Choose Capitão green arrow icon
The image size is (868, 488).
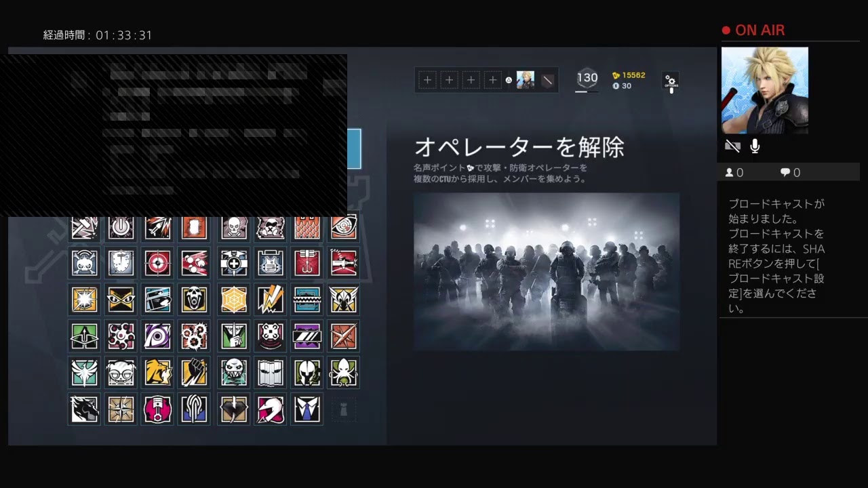tap(85, 336)
